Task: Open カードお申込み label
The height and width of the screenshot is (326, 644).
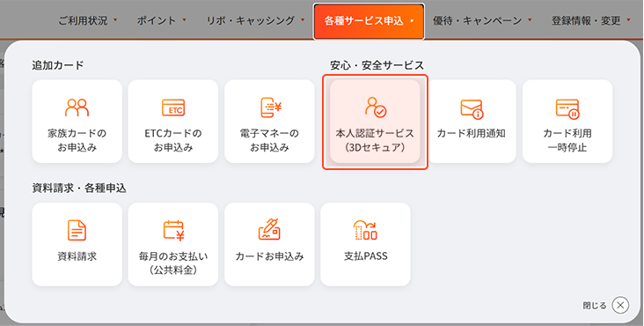Action: click(269, 256)
